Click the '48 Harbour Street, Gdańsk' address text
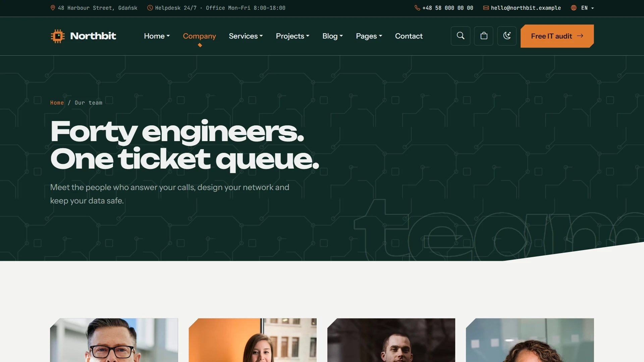644x362 pixels. pos(98,8)
